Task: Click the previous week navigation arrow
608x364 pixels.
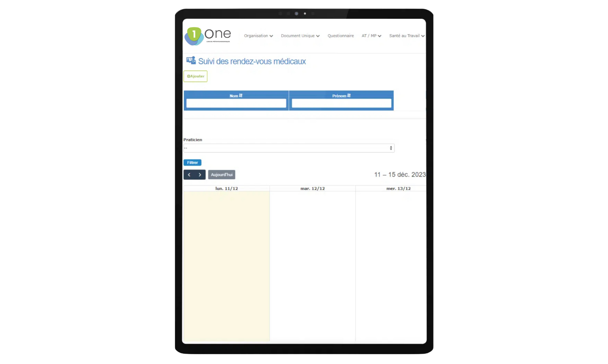Action: 189,174
